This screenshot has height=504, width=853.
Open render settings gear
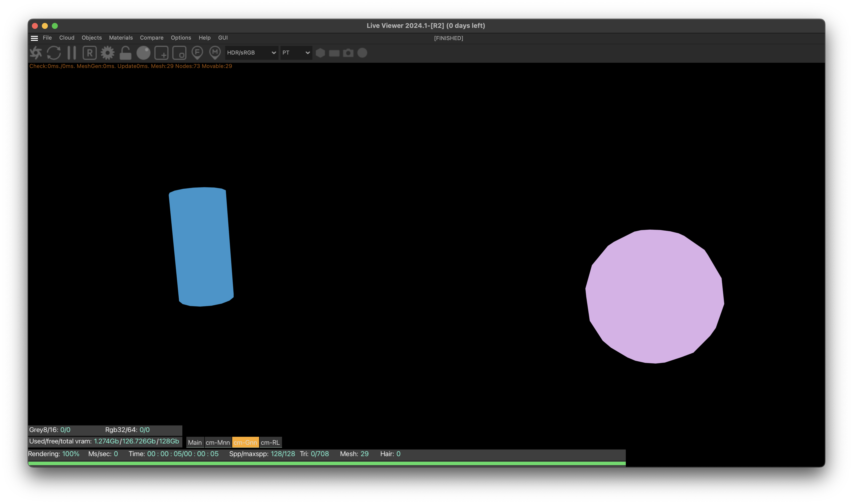tap(108, 53)
